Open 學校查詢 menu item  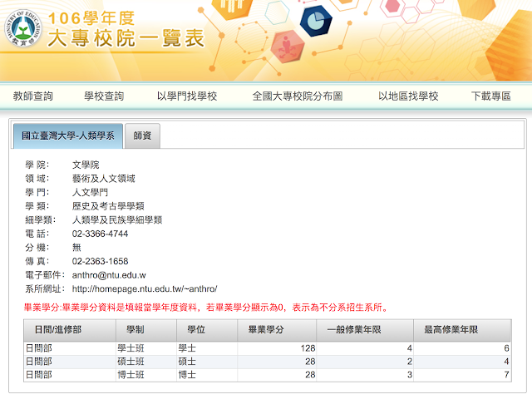coord(104,96)
